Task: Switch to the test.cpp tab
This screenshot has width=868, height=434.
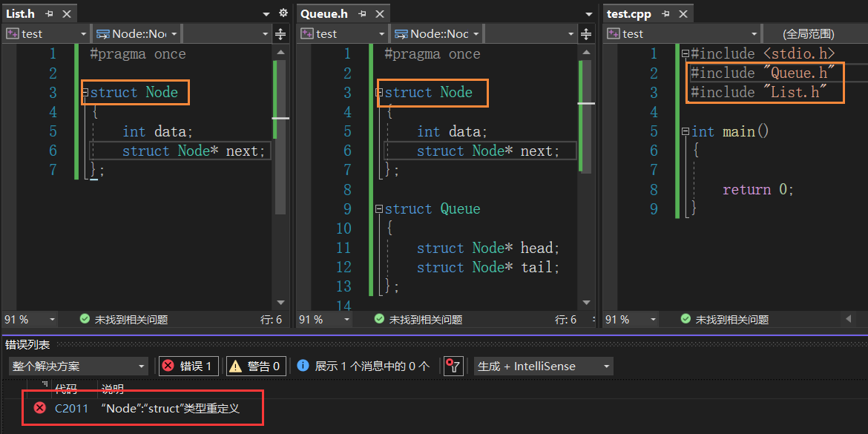Action: pyautogui.click(x=629, y=14)
